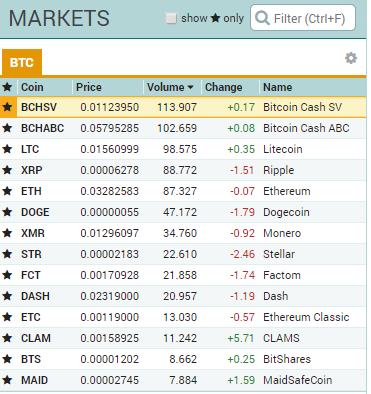
Task: Toggle the star for DASH
Action: [x=8, y=296]
